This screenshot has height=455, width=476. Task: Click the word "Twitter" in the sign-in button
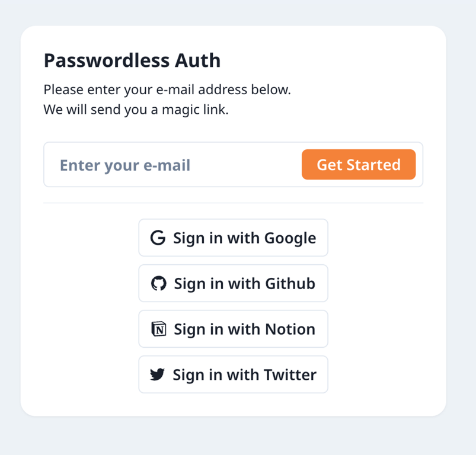(x=290, y=375)
